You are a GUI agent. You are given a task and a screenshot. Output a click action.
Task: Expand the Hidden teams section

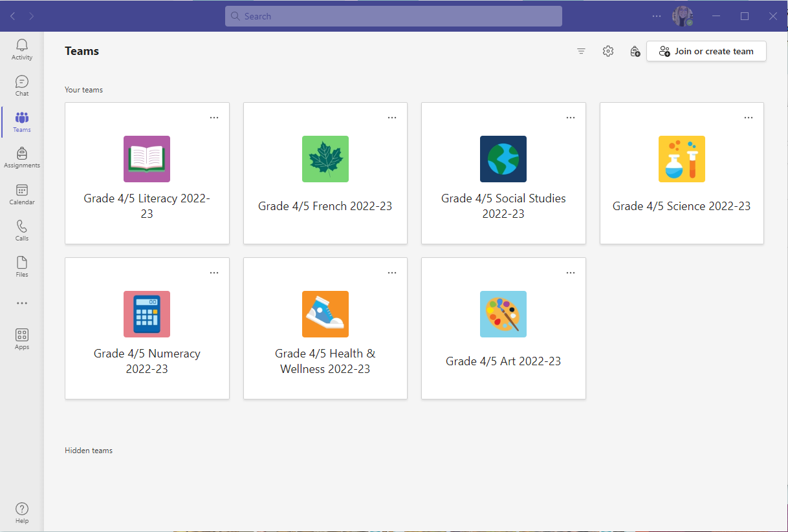89,451
